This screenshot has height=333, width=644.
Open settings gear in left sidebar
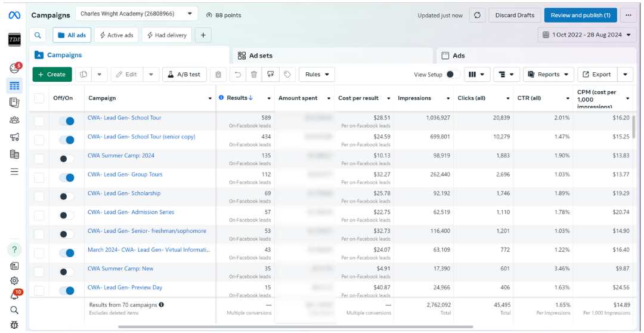tap(14, 280)
